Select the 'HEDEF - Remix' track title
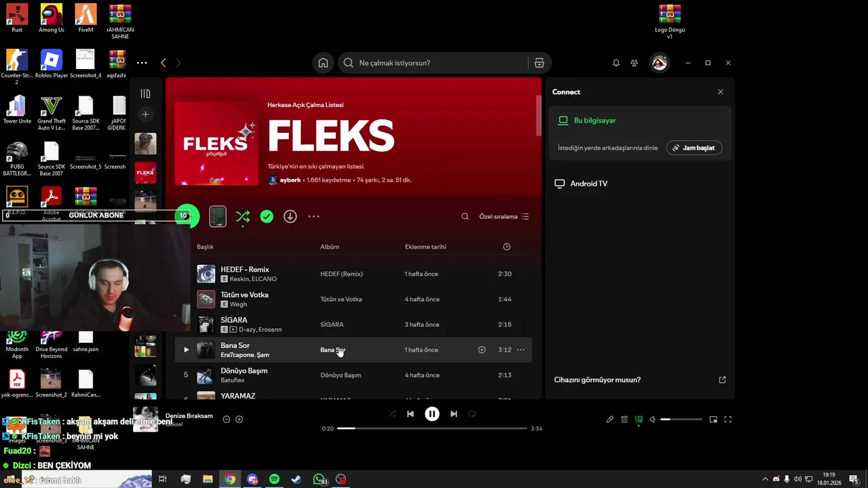 coord(245,270)
